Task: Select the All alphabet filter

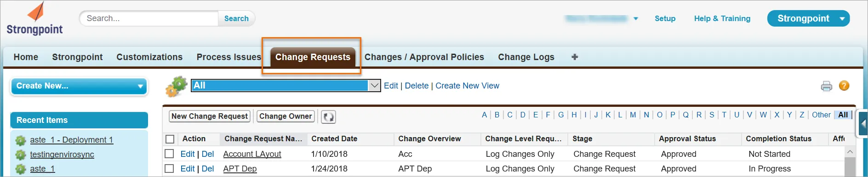Action: click(x=843, y=115)
